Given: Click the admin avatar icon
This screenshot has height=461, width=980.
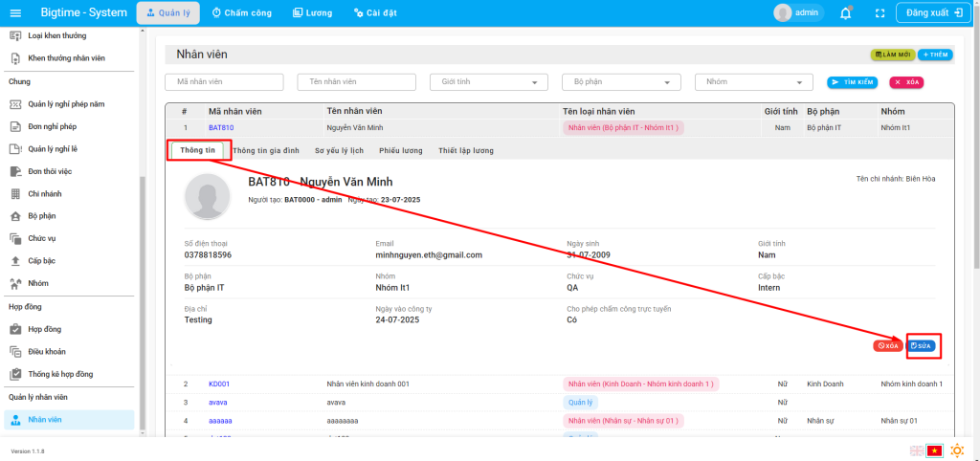Looking at the screenshot, I should click(783, 12).
